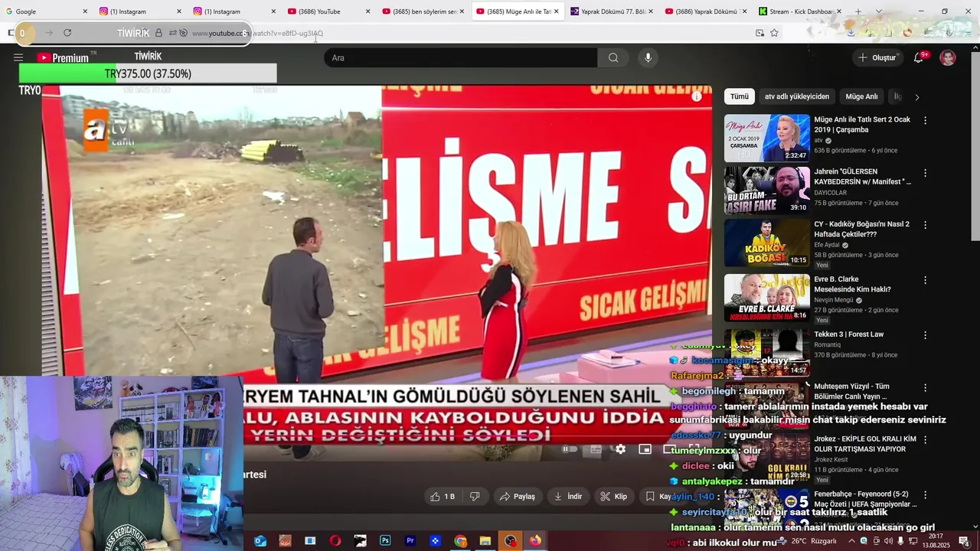Open 'Tekken 3 | Forest Law' title
Screen dimensions: 980x551
(x=848, y=334)
